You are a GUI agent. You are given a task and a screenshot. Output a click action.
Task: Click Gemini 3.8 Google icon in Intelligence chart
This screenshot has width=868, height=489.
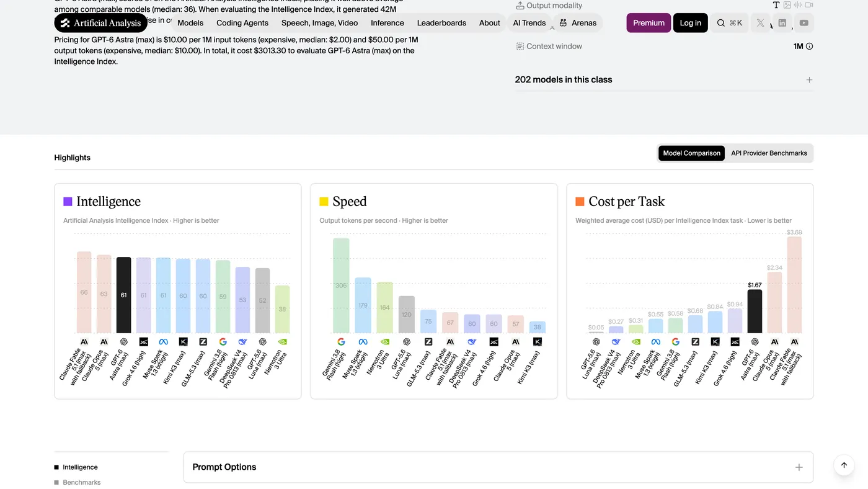point(223,342)
